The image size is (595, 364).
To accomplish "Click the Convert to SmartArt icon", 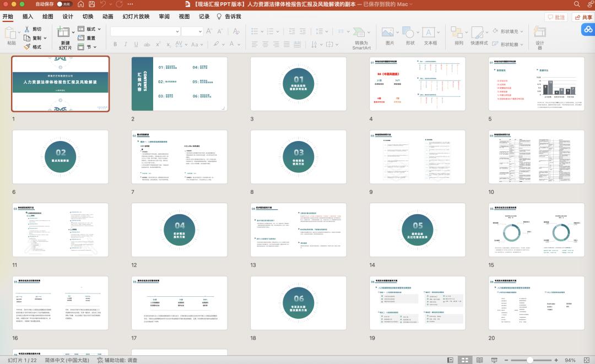I will (359, 32).
